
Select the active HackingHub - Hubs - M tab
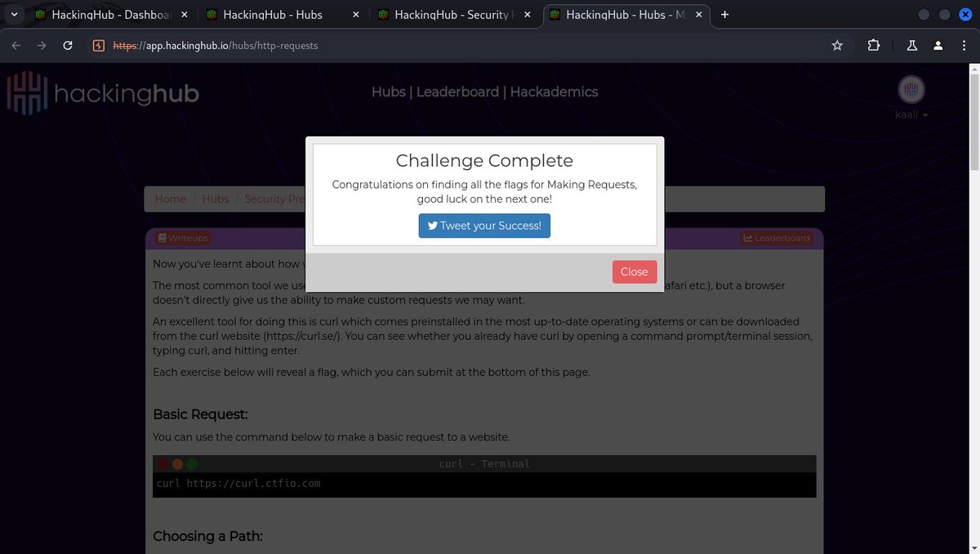pyautogui.click(x=625, y=14)
